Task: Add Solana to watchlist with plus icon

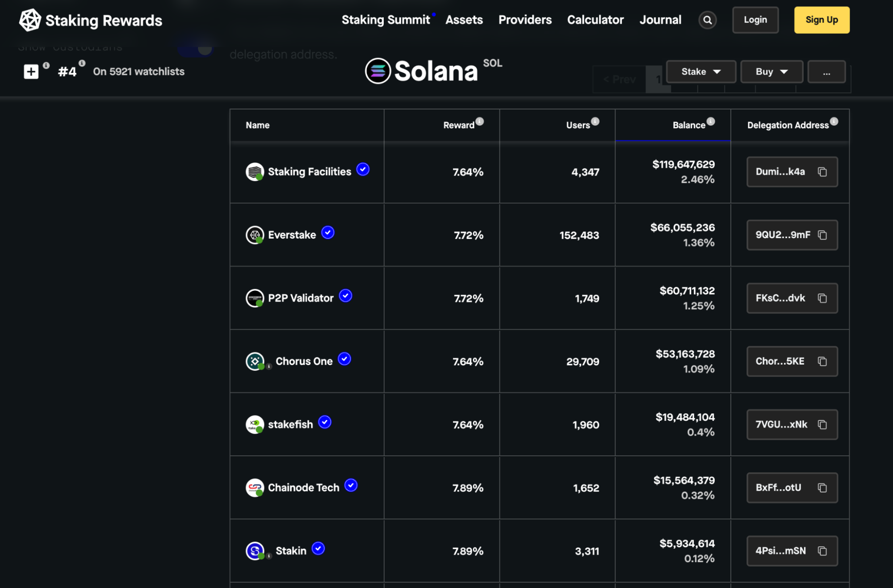Action: (31, 71)
